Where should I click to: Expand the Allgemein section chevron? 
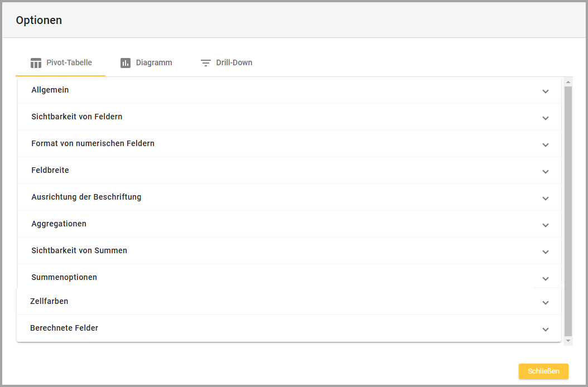[545, 91]
